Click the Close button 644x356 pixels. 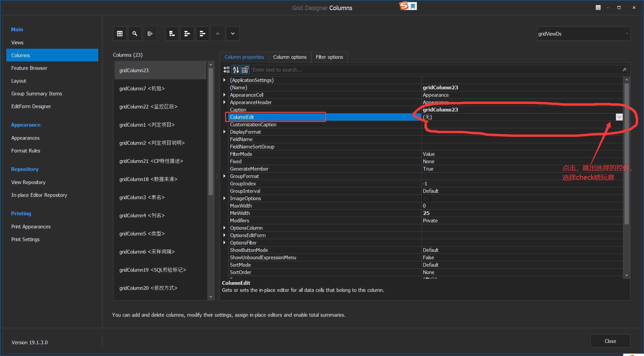[x=610, y=341]
